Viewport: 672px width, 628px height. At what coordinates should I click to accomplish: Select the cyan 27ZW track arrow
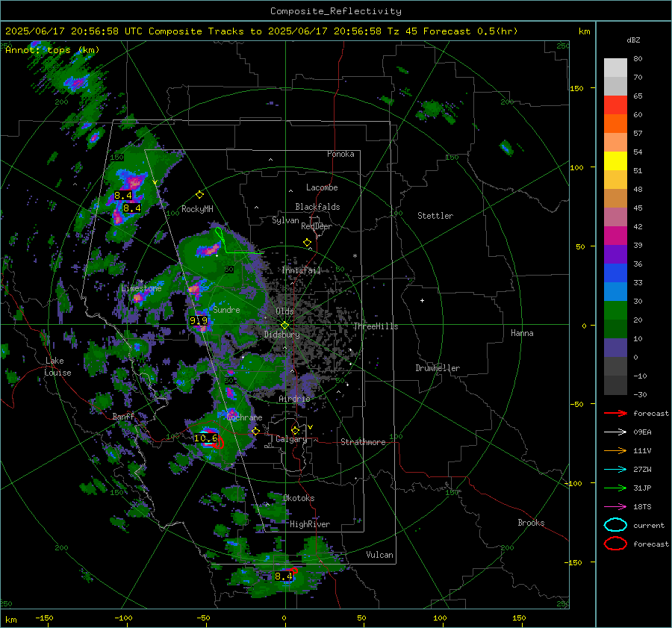[615, 470]
